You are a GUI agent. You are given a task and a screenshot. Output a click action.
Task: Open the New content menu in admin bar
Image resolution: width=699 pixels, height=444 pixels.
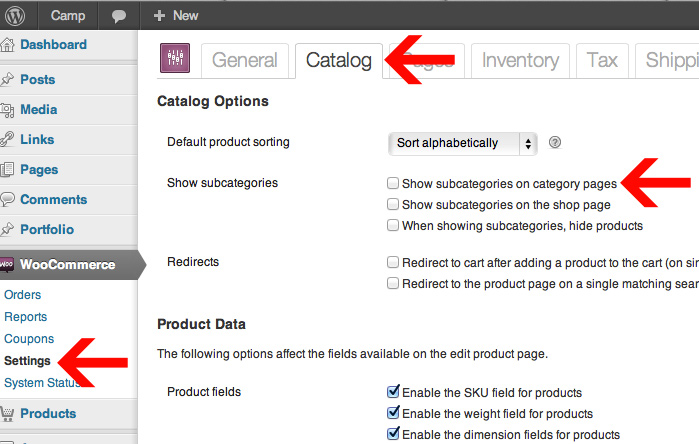click(x=176, y=16)
